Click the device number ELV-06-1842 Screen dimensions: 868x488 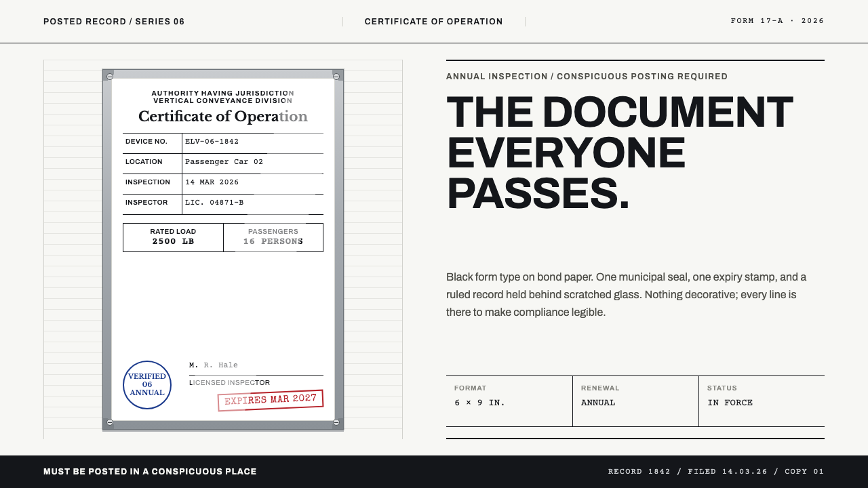click(x=212, y=142)
